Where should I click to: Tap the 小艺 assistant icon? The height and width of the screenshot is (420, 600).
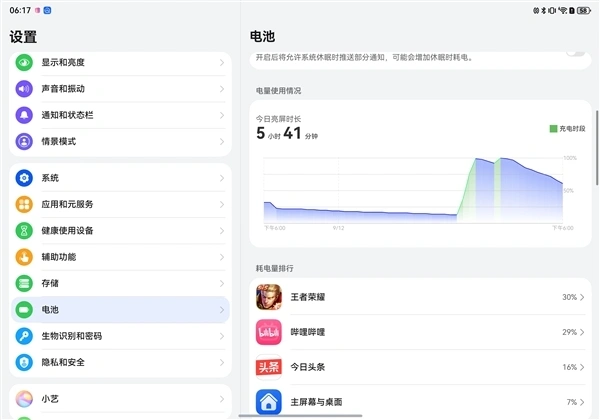[x=24, y=398]
